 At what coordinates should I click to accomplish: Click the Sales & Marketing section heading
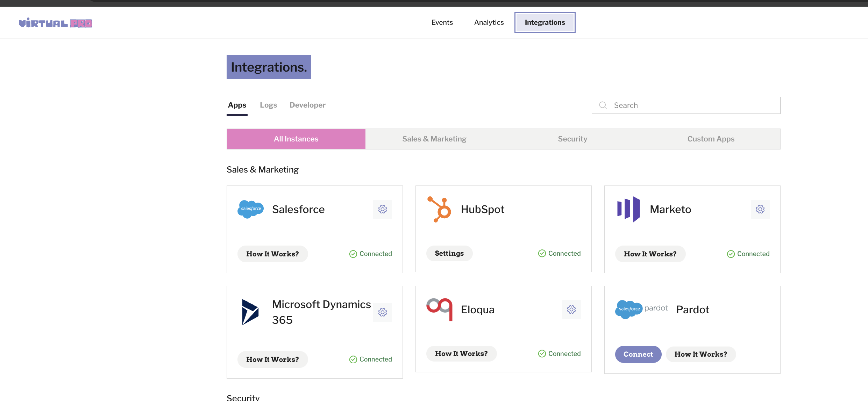pos(263,169)
